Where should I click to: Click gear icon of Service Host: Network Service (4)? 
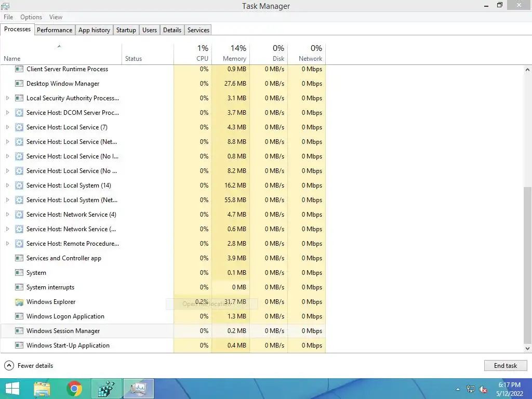(x=19, y=215)
